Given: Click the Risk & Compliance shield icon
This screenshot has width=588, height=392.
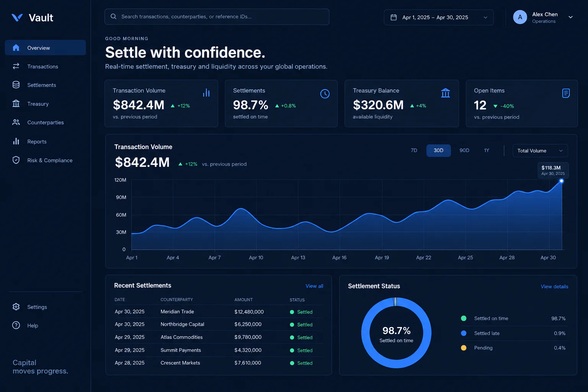Looking at the screenshot, I should (16, 160).
